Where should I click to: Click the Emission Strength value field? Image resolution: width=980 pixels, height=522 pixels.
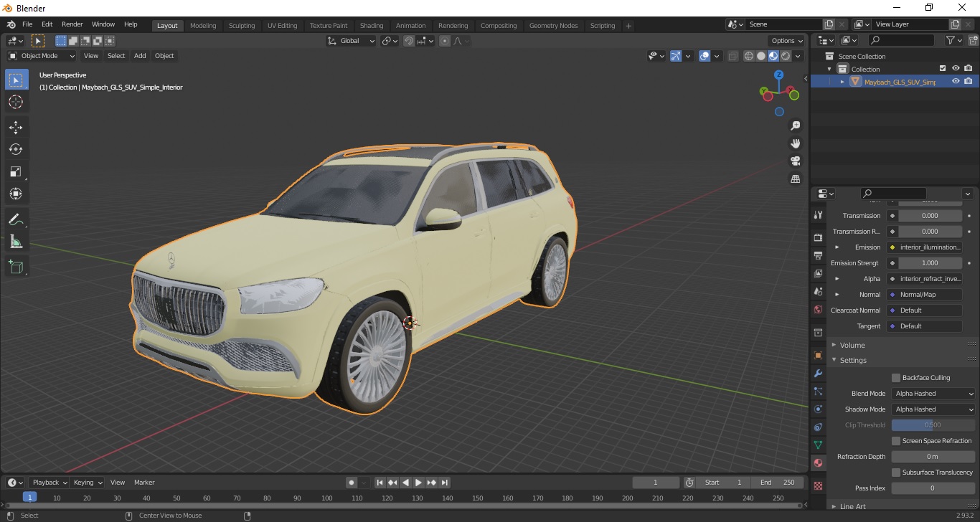pyautogui.click(x=930, y=263)
